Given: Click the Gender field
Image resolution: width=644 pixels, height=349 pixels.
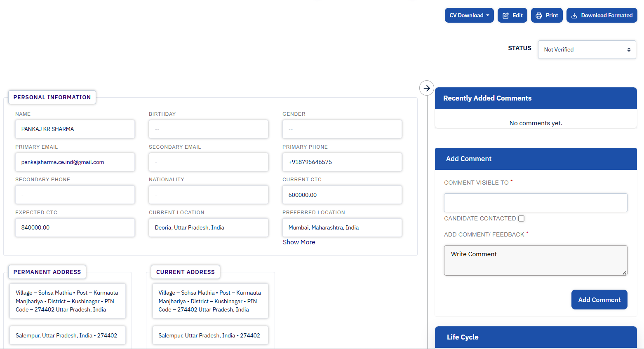Looking at the screenshot, I should (x=342, y=129).
